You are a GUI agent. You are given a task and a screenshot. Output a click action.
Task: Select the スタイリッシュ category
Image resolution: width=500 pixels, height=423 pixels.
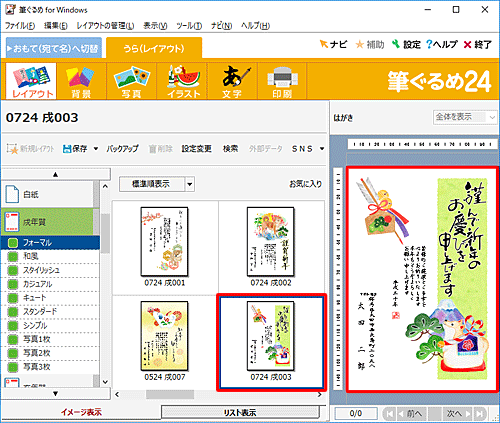pos(50,270)
